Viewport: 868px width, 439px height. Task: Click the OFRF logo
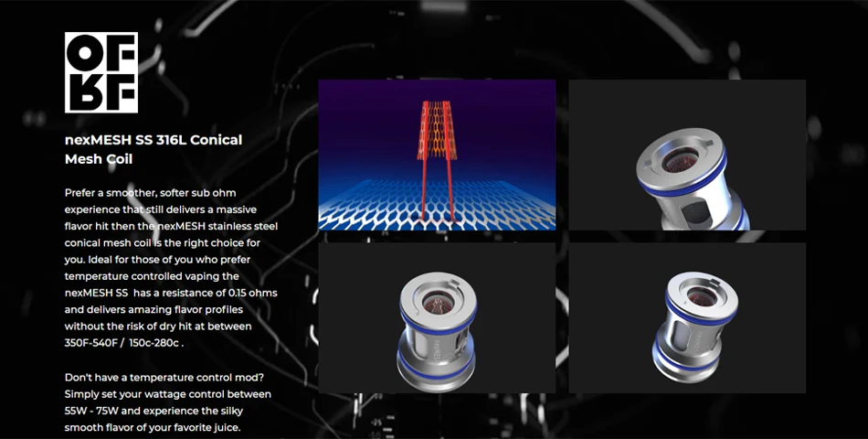101,72
